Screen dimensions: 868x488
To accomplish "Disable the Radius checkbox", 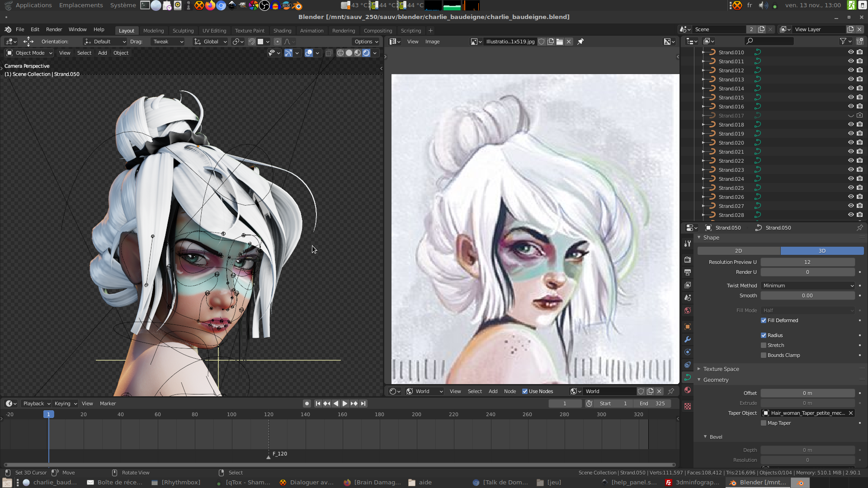I will 764,335.
